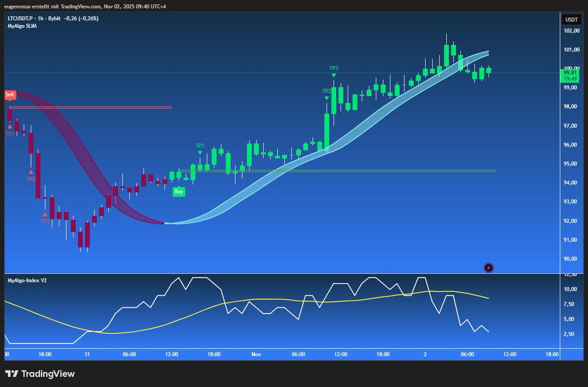Click the 102,00 price axis label

pyautogui.click(x=571, y=31)
